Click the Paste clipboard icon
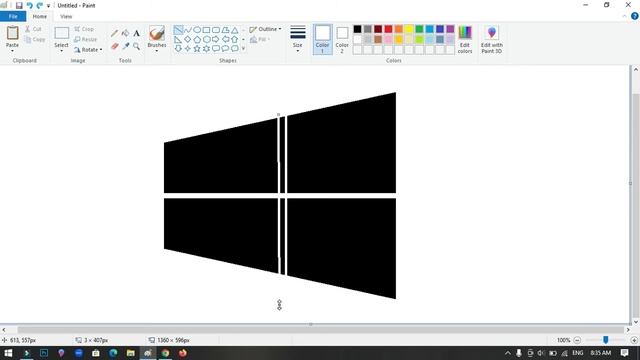 [x=12, y=33]
